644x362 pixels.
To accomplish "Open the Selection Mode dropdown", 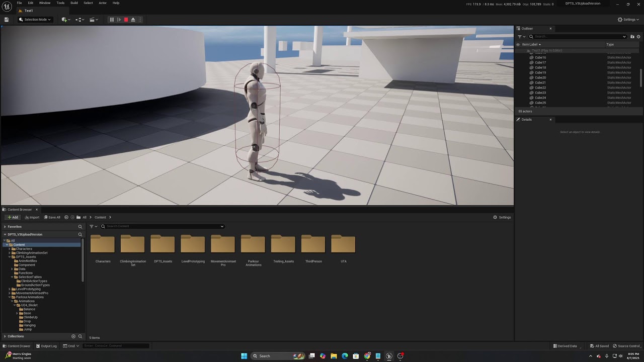I will tap(35, 20).
